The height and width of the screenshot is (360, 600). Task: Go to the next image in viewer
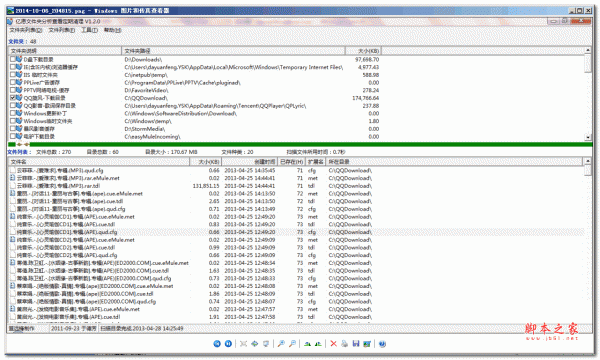pos(228,344)
